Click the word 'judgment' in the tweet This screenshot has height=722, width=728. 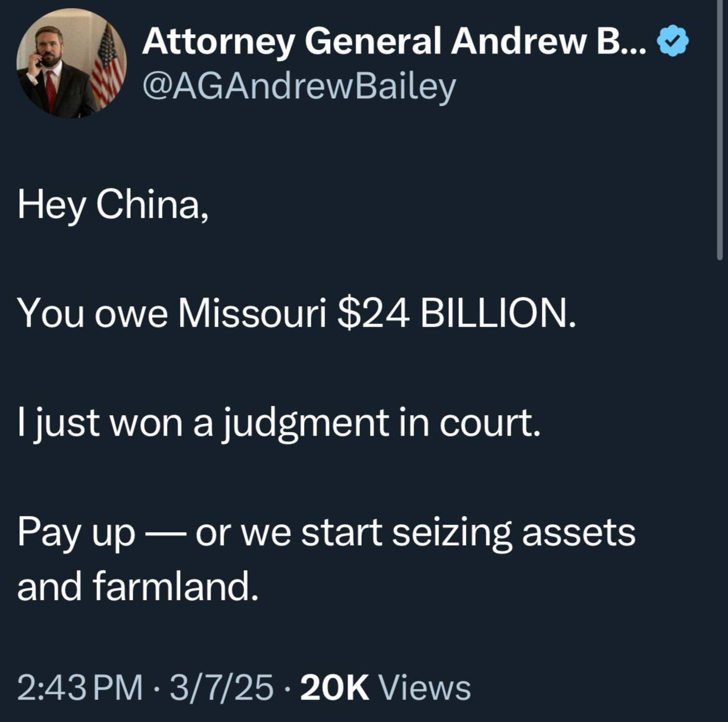[306, 424]
